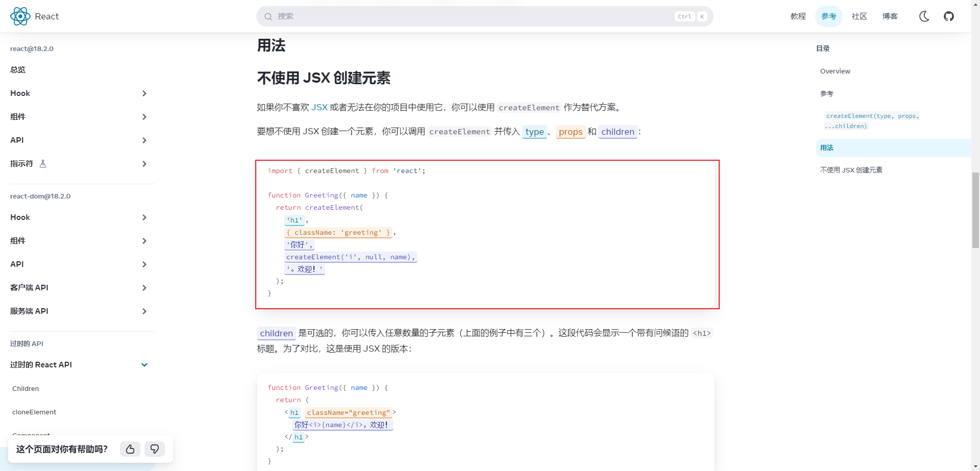Viewport: 980px width, 471px height.
Task: Click the thumbs down feedback icon
Action: 155,449
